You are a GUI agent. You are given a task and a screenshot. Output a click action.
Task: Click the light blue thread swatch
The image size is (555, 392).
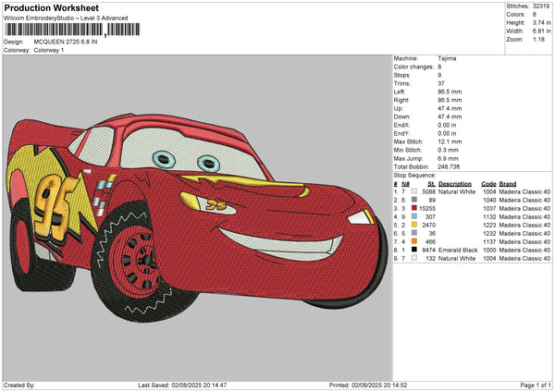413,216
